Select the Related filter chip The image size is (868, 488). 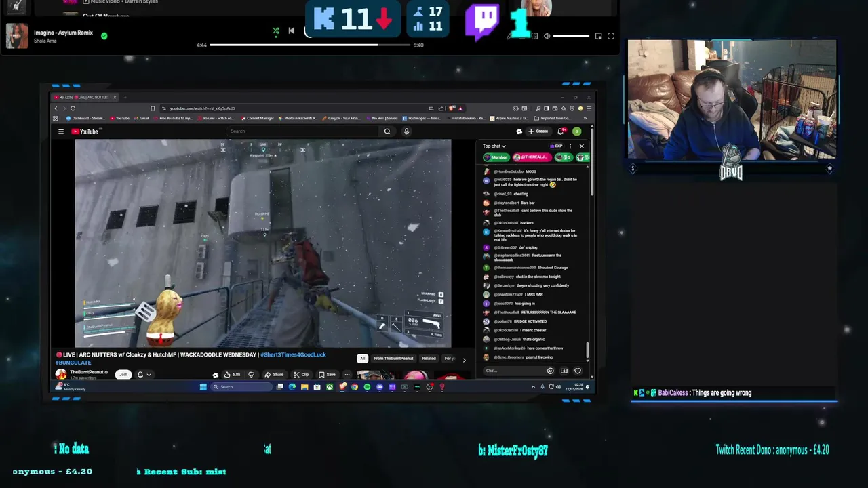point(429,359)
